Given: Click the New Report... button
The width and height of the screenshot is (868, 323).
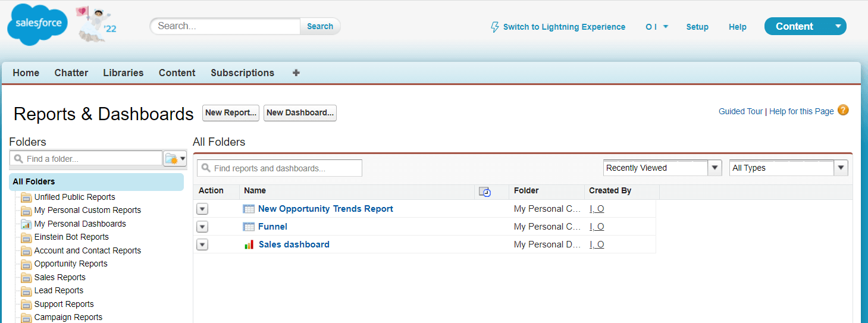Looking at the screenshot, I should tap(231, 112).
